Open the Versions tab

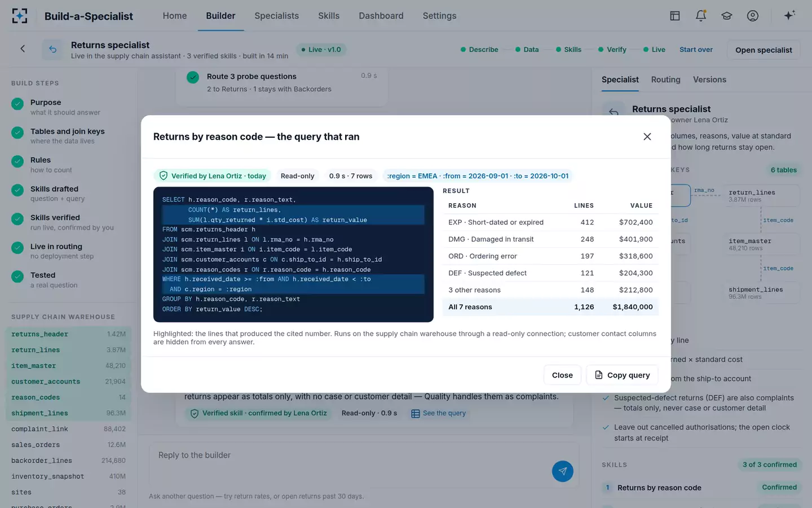pyautogui.click(x=709, y=80)
